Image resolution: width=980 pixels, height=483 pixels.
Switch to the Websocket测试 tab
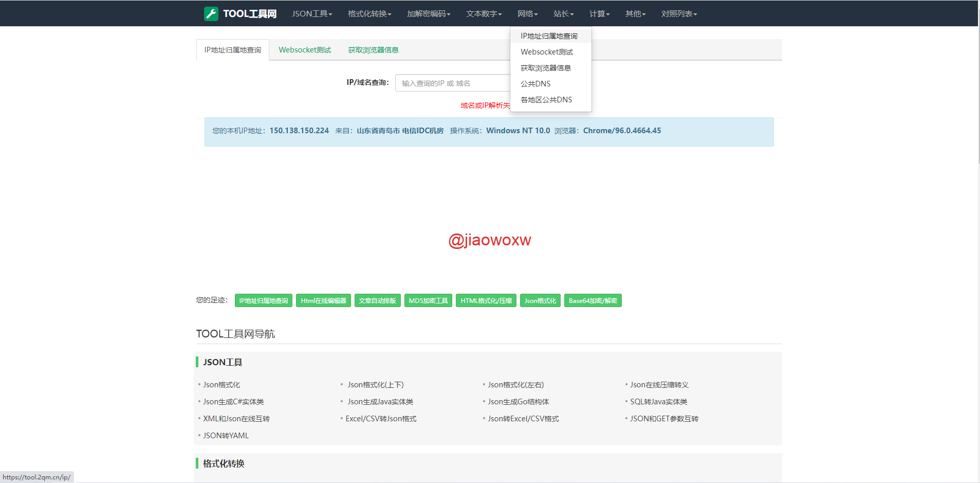305,50
